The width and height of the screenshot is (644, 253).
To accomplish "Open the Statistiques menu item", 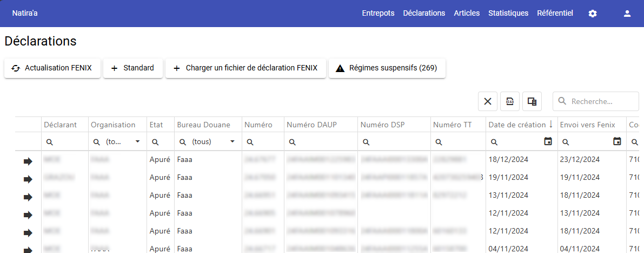I will click(508, 14).
